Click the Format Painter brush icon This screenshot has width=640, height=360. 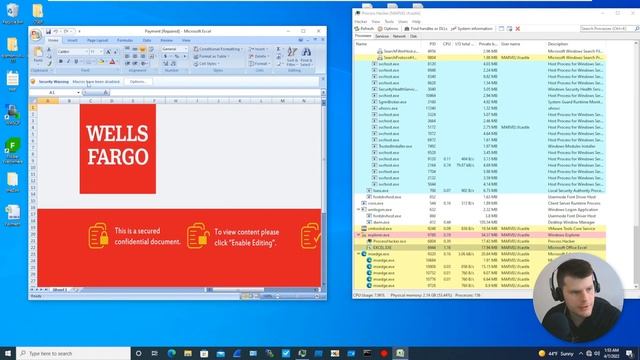[49, 63]
